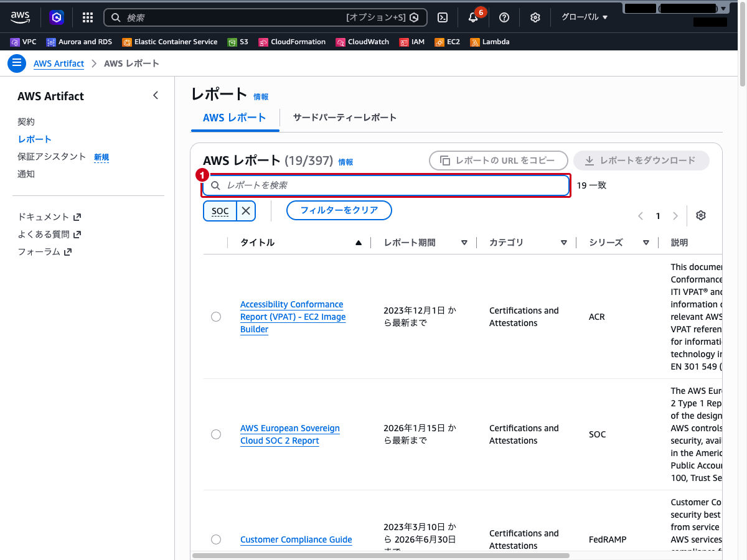Open the EC2 shortcut

click(447, 42)
